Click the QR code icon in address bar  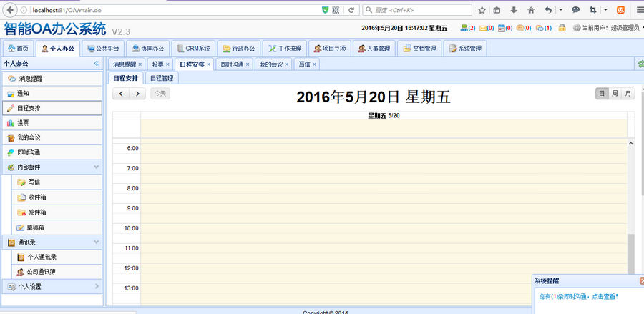pyautogui.click(x=336, y=10)
